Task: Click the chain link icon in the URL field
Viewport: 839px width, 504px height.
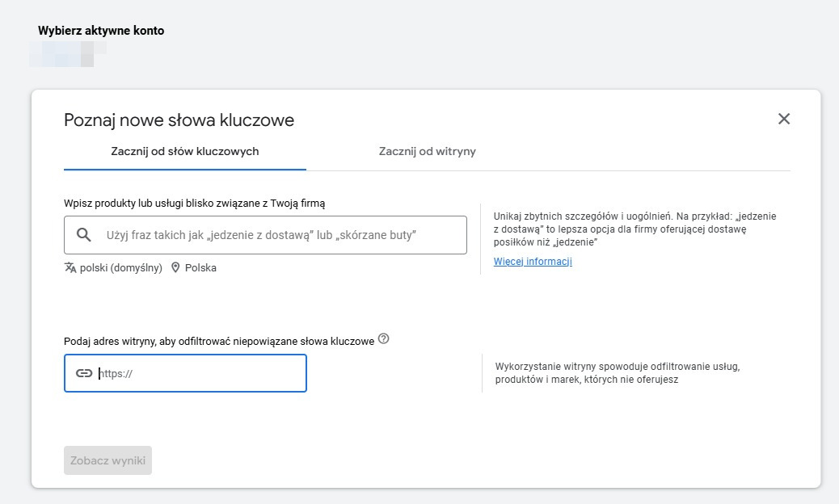Action: tap(84, 373)
